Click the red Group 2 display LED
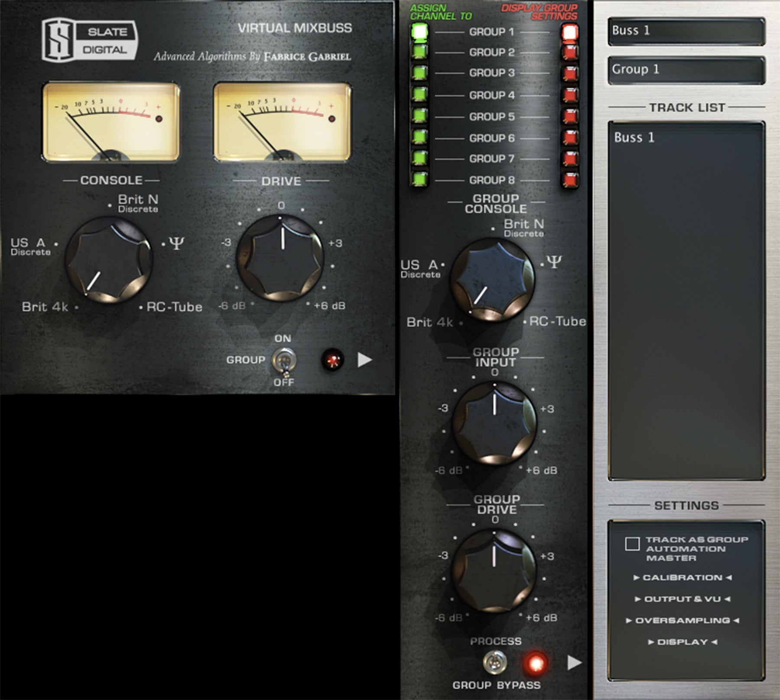 coord(569,52)
